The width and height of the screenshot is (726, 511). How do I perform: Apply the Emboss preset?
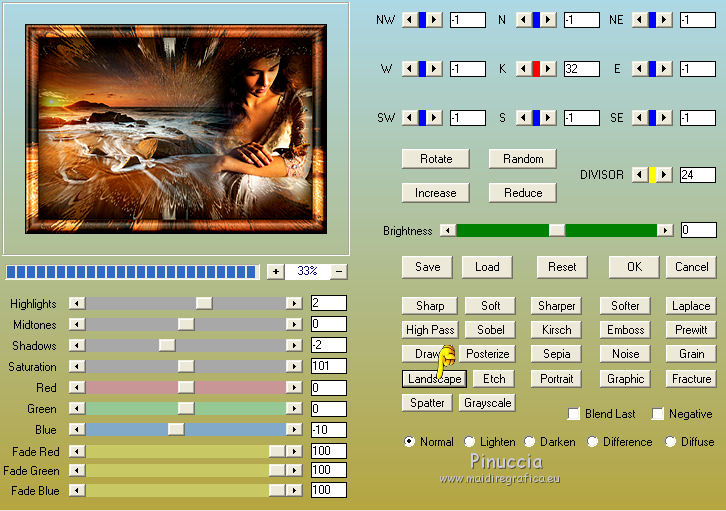[625, 330]
